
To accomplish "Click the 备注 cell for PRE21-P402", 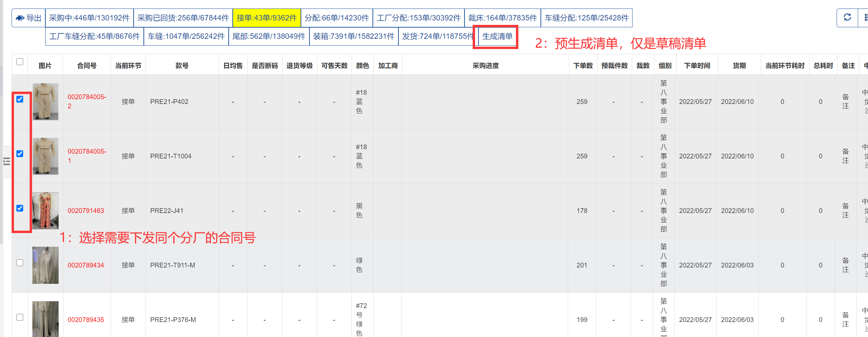I will pyautogui.click(x=846, y=102).
